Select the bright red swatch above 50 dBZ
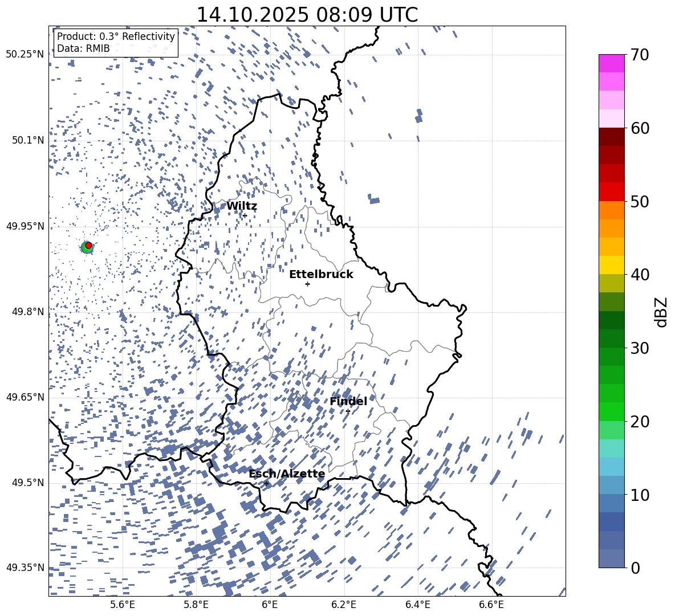The width and height of the screenshot is (675, 616). [612, 191]
